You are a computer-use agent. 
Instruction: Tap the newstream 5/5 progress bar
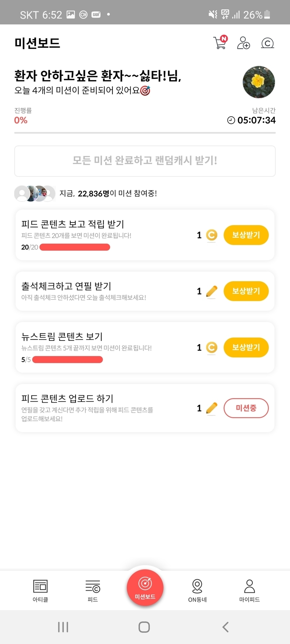tap(67, 360)
